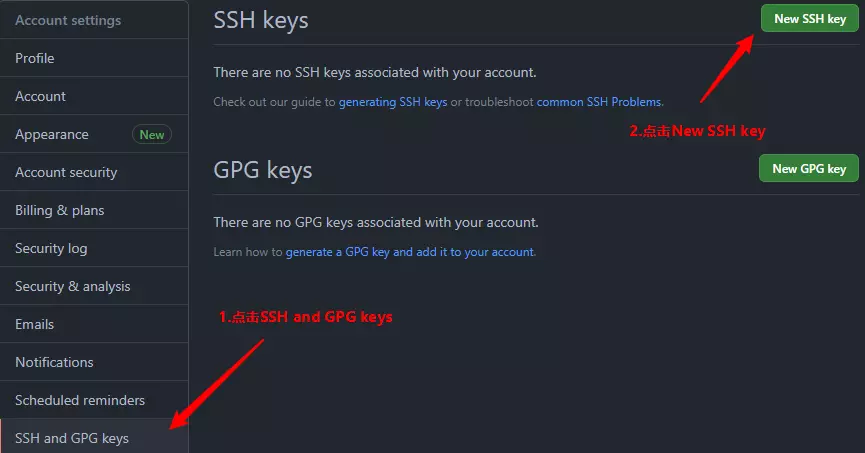Viewport: 865px width, 453px height.
Task: Navigate to Security & analysis
Action: click(72, 286)
